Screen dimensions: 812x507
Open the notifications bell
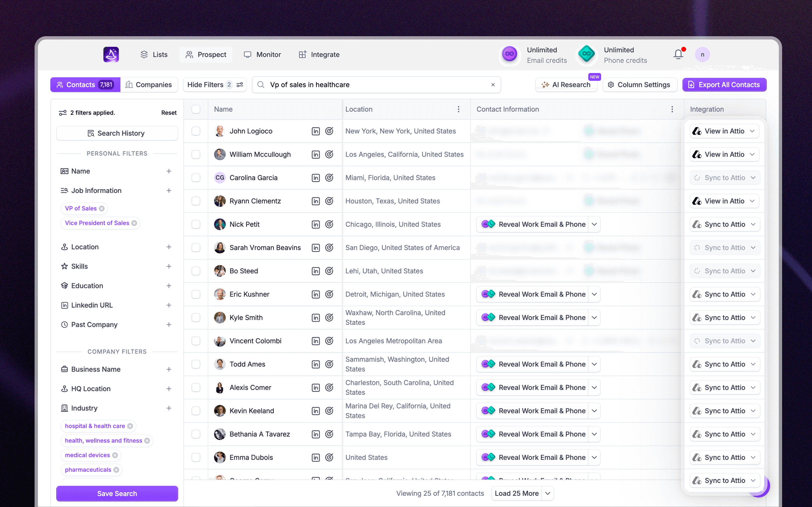[x=679, y=54]
